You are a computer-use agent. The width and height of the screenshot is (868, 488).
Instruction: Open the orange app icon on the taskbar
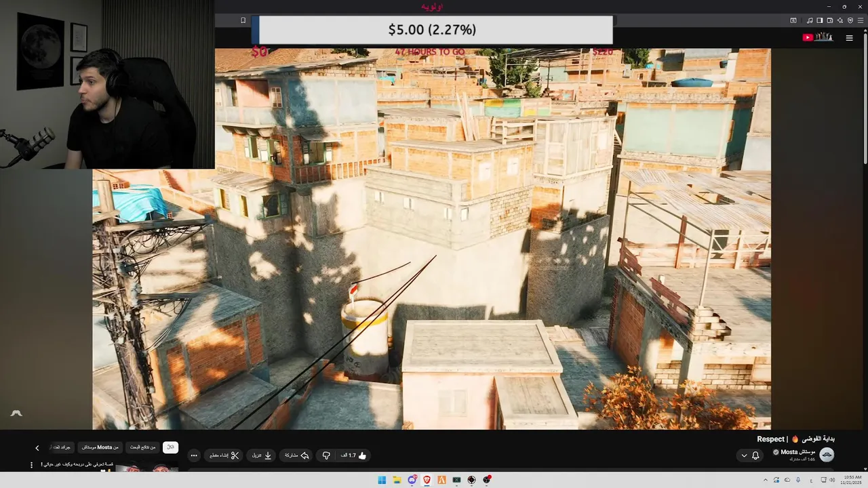click(x=441, y=480)
